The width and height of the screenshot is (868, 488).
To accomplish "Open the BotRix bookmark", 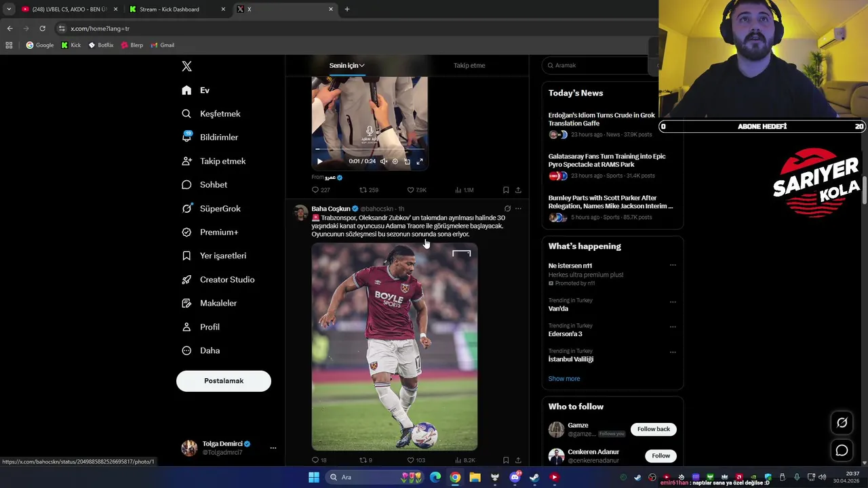I will (101, 45).
